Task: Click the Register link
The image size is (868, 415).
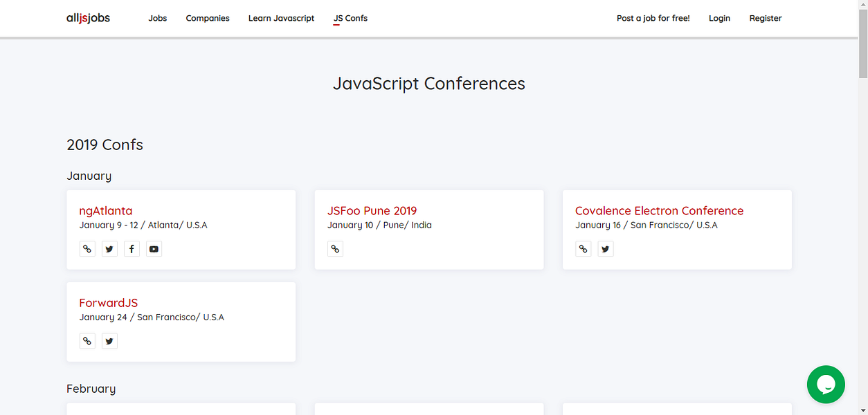Action: click(x=766, y=18)
